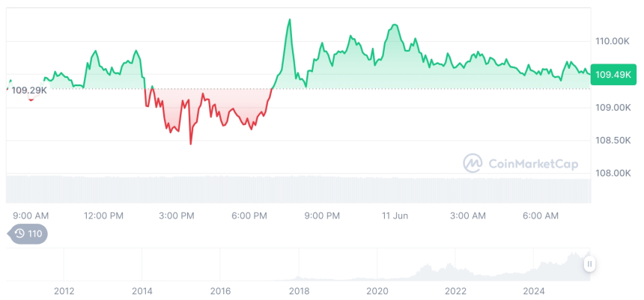Select 2018 on the overview timeline
The image size is (644, 300).
click(x=299, y=291)
